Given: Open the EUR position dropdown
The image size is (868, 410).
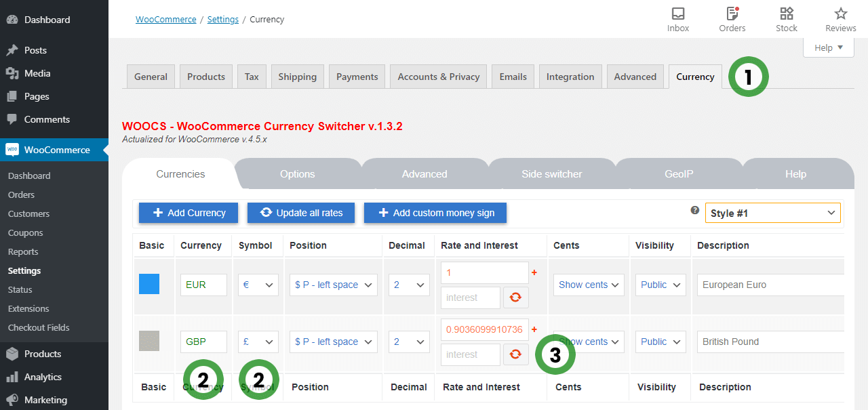Looking at the screenshot, I should (334, 285).
